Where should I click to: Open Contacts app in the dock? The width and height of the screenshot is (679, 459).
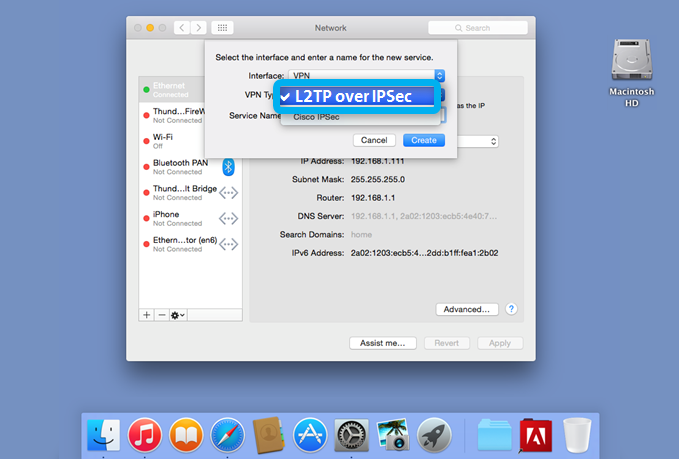[x=268, y=435]
